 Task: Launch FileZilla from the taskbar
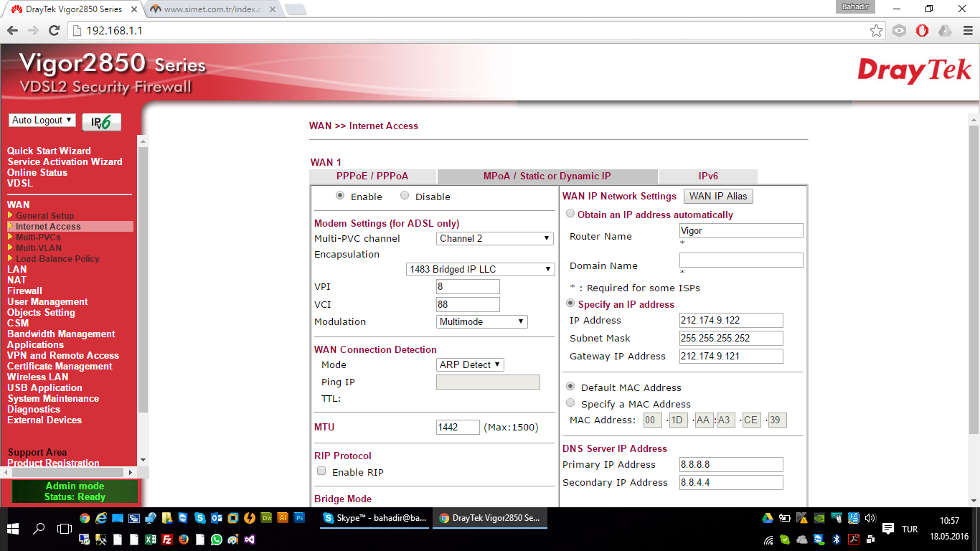coord(166,539)
